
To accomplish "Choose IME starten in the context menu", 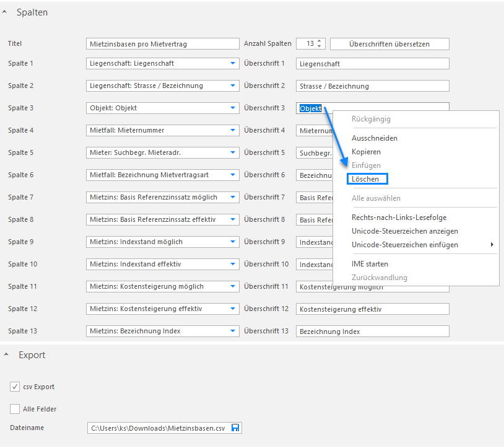I will coord(370,264).
